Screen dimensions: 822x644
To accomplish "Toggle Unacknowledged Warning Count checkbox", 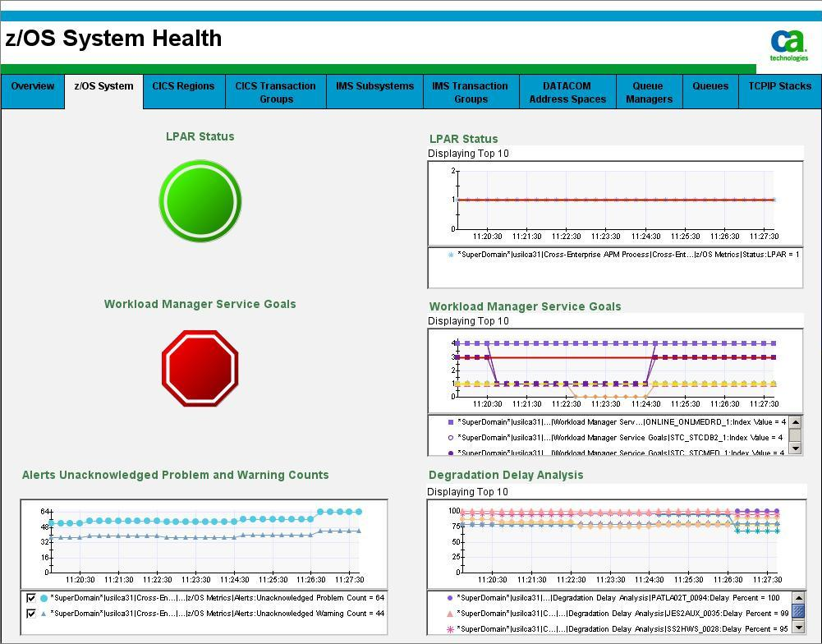I will pos(31,613).
